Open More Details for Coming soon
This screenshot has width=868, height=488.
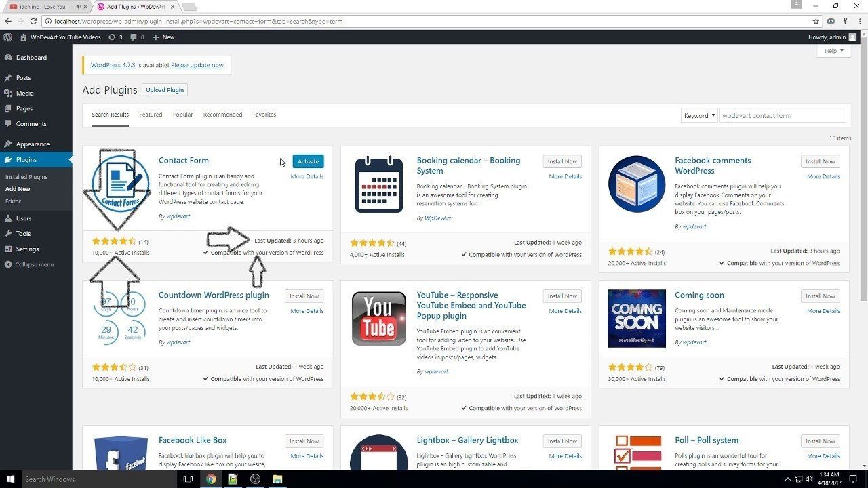[x=823, y=311]
